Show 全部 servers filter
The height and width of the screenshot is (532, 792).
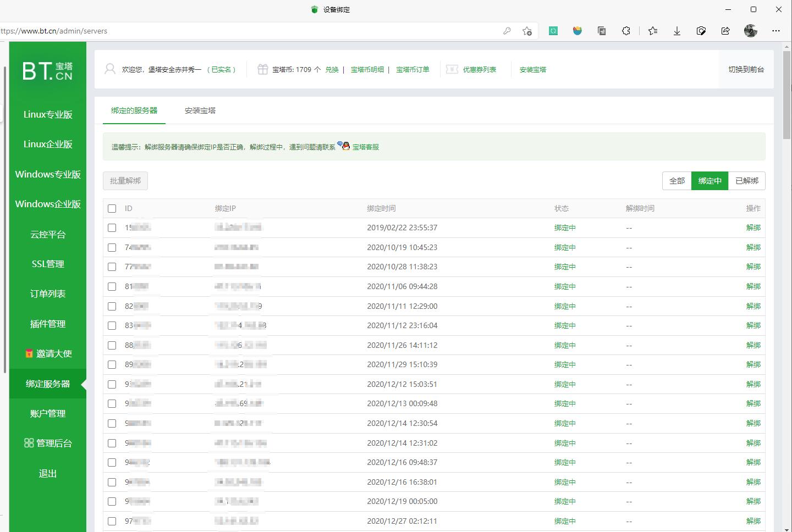pyautogui.click(x=677, y=181)
